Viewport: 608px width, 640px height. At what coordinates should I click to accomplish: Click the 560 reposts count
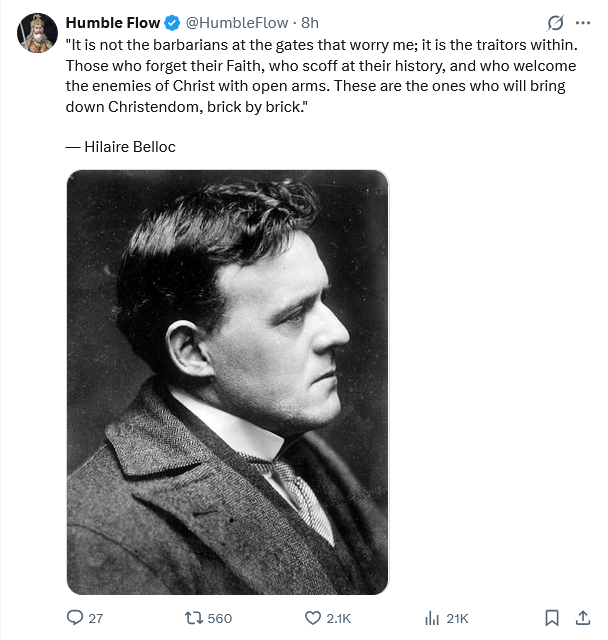[x=220, y=618]
